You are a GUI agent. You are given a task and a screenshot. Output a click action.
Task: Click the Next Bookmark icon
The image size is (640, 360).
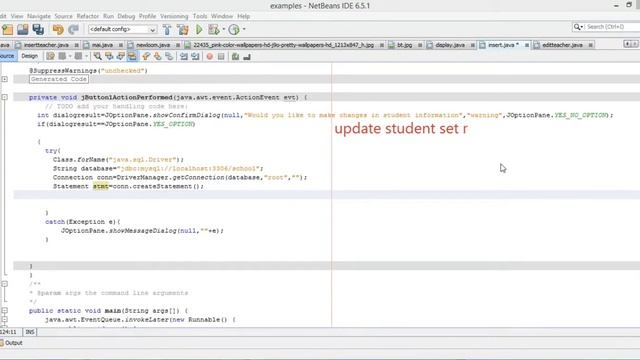click(157, 56)
